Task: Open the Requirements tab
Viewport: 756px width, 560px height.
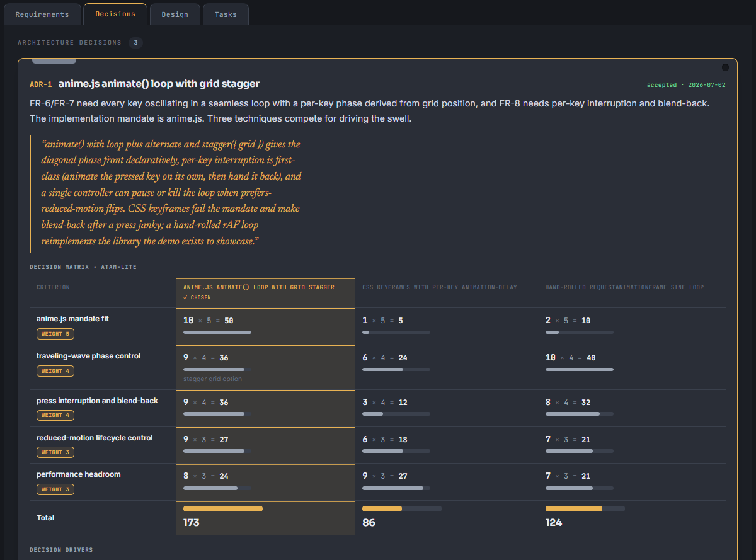Action: tap(42, 14)
